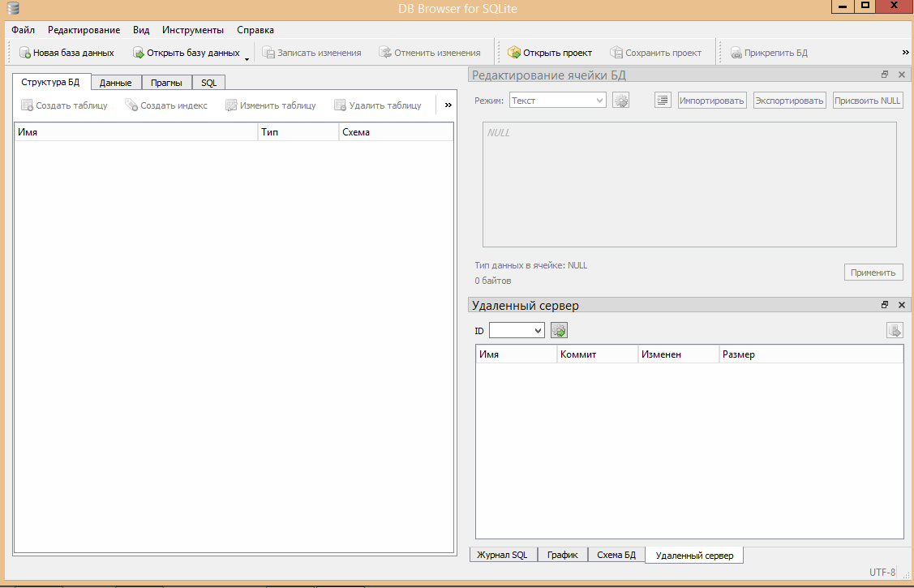The height and width of the screenshot is (588, 914).
Task: Click the Импортировать button
Action: click(712, 101)
